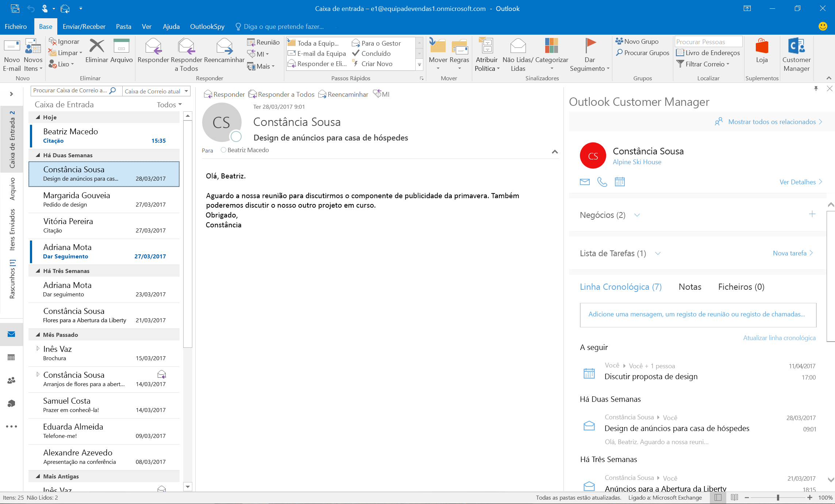Open the Ficheiro tab

coord(16,26)
